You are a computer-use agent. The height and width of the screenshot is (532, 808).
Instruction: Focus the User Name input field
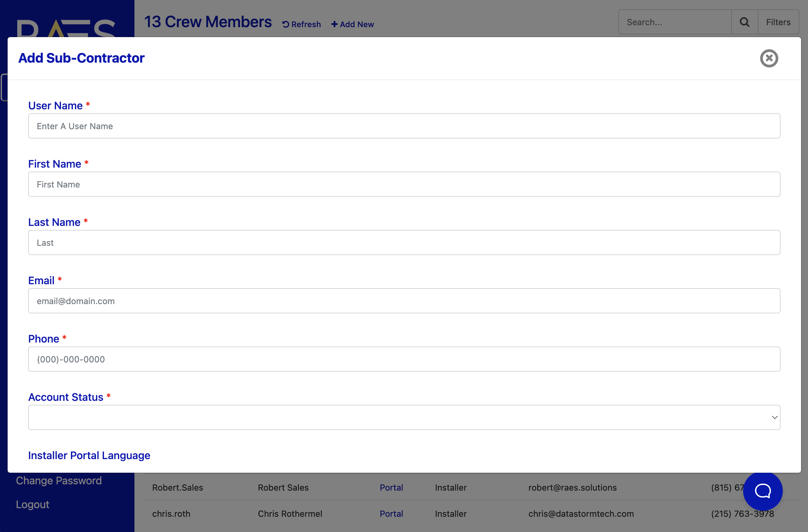[403, 126]
